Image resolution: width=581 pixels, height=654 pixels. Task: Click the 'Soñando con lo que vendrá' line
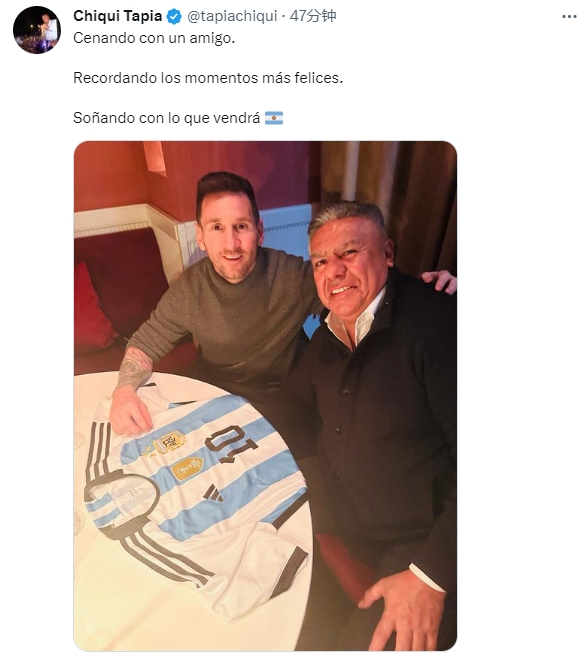click(x=166, y=118)
